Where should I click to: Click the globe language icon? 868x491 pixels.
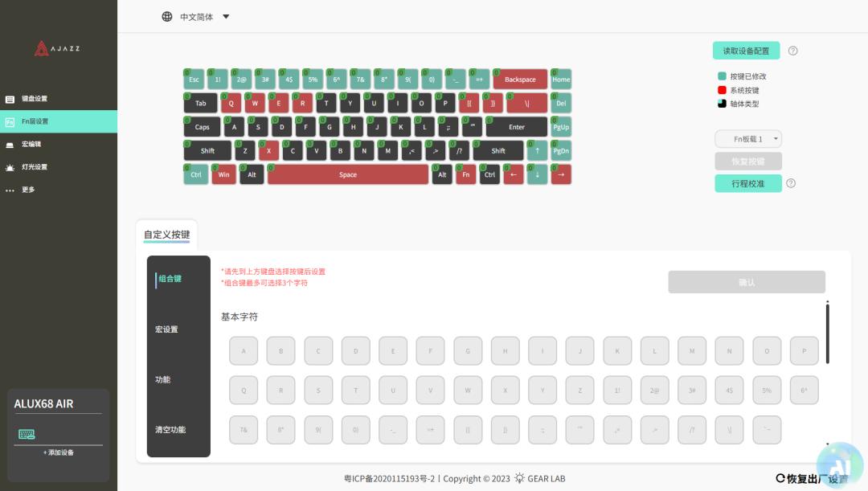167,17
